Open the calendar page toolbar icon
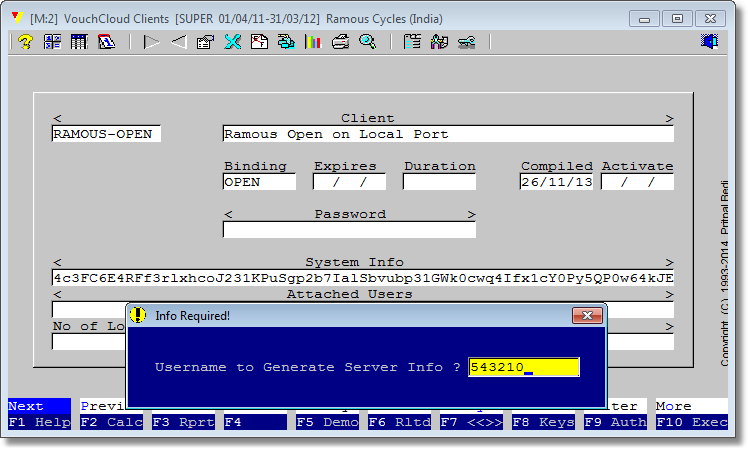The image size is (748, 450). 106,42
